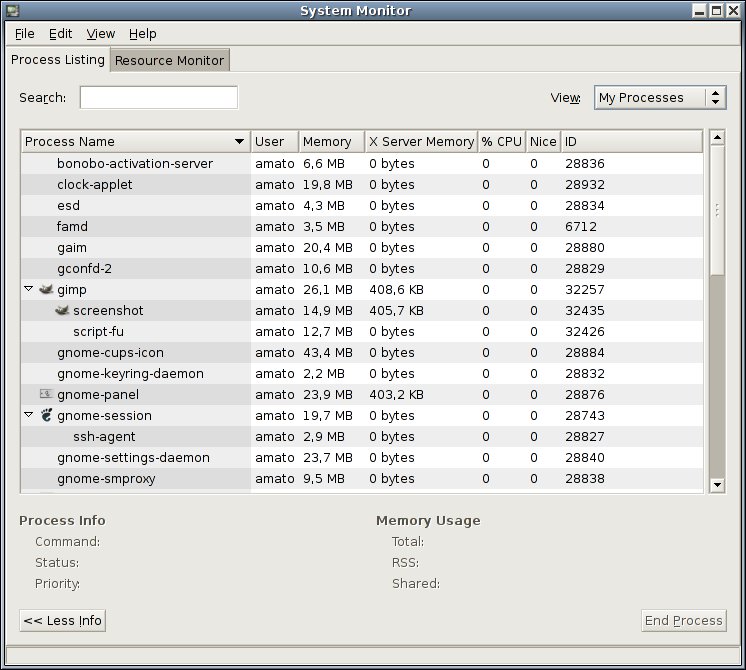This screenshot has height=670, width=746.
Task: Click the scrollbar down arrow
Action: tap(717, 485)
